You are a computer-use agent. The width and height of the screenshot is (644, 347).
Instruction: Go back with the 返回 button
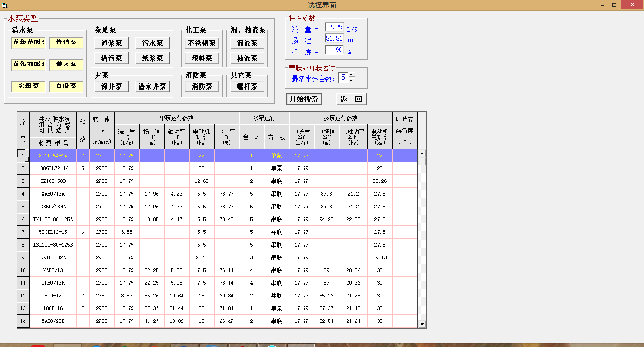point(351,99)
